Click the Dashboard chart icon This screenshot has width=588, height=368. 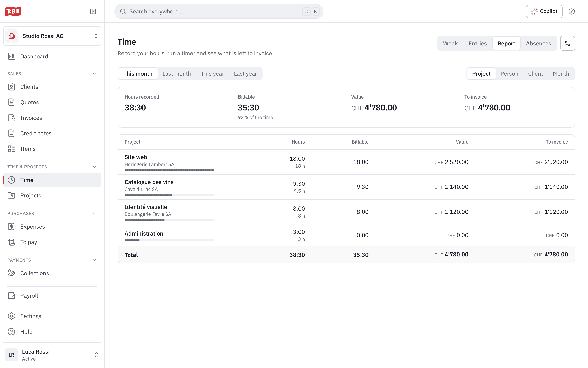[11, 56]
